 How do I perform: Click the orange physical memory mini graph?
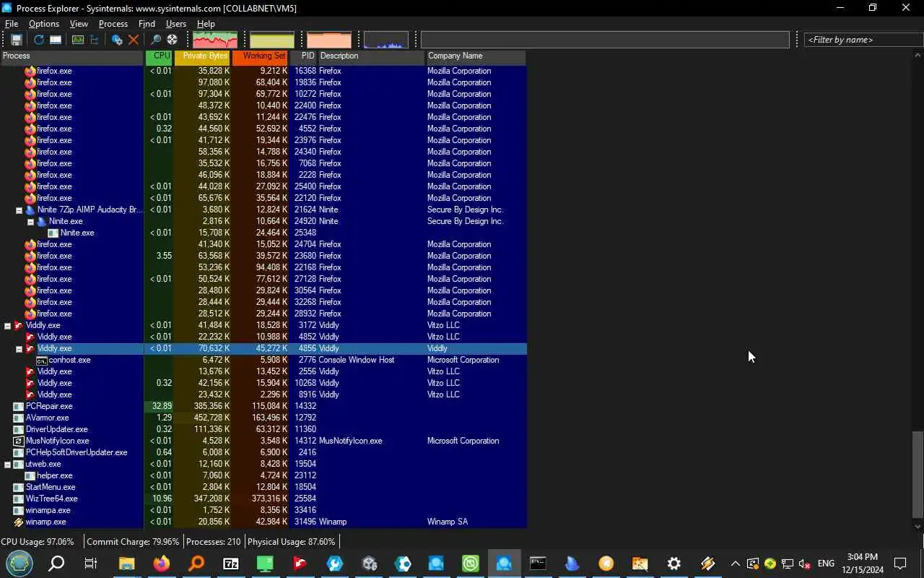(329, 40)
